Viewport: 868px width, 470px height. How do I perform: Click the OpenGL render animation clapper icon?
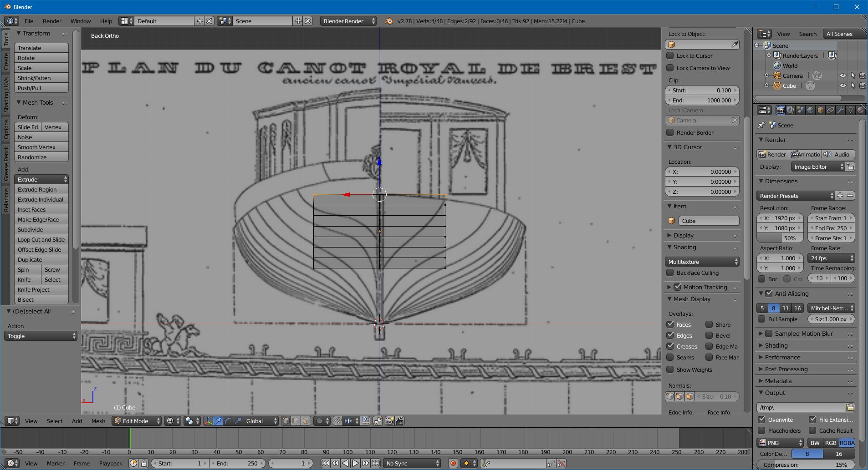pos(399,421)
